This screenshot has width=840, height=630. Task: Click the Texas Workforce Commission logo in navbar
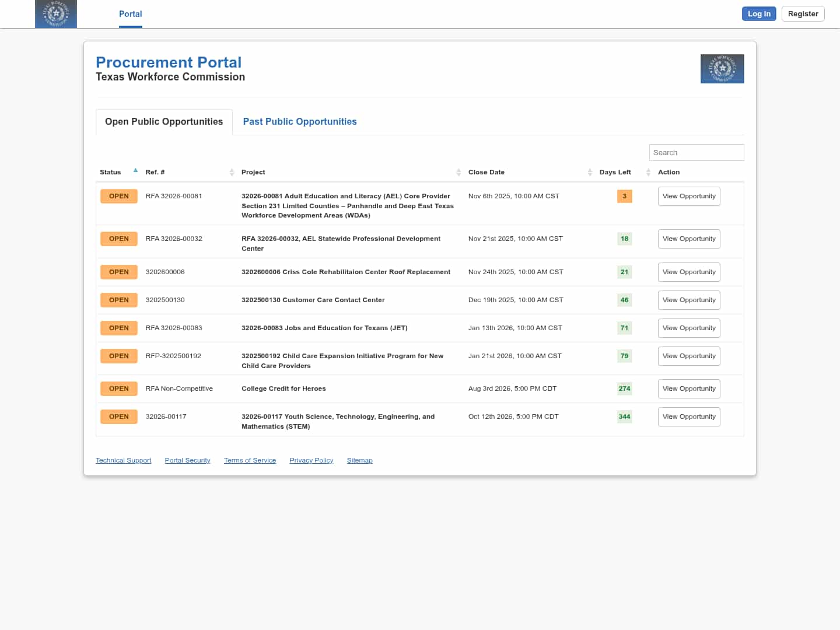click(56, 14)
